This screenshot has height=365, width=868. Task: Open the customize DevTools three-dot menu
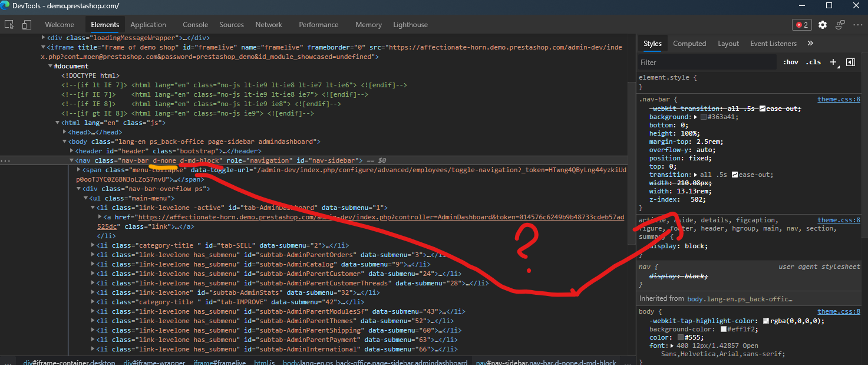(x=858, y=25)
